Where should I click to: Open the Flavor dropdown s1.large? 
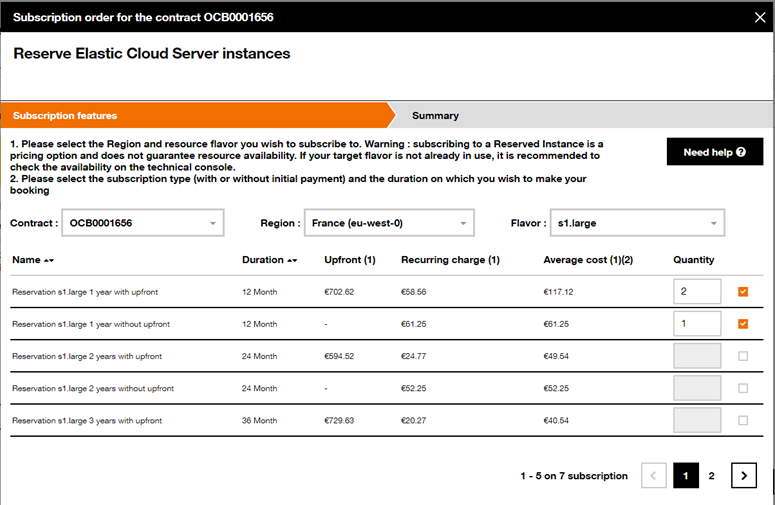[x=637, y=223]
